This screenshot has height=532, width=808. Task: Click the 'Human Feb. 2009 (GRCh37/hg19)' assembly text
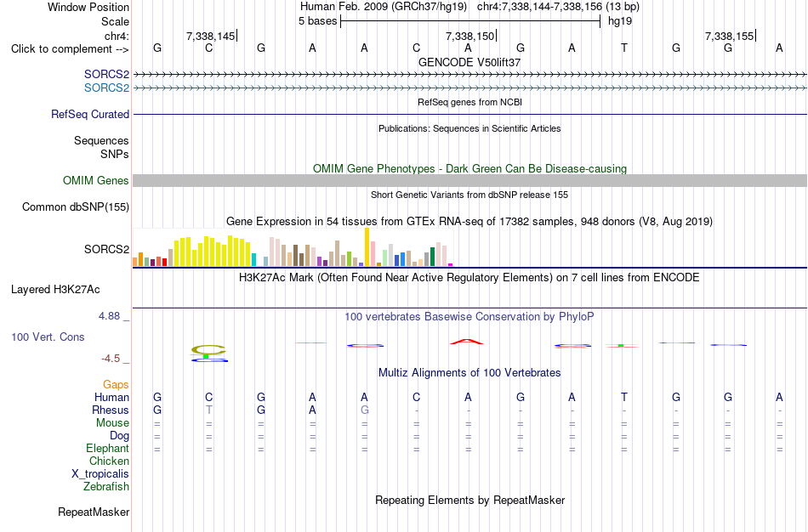(x=384, y=7)
